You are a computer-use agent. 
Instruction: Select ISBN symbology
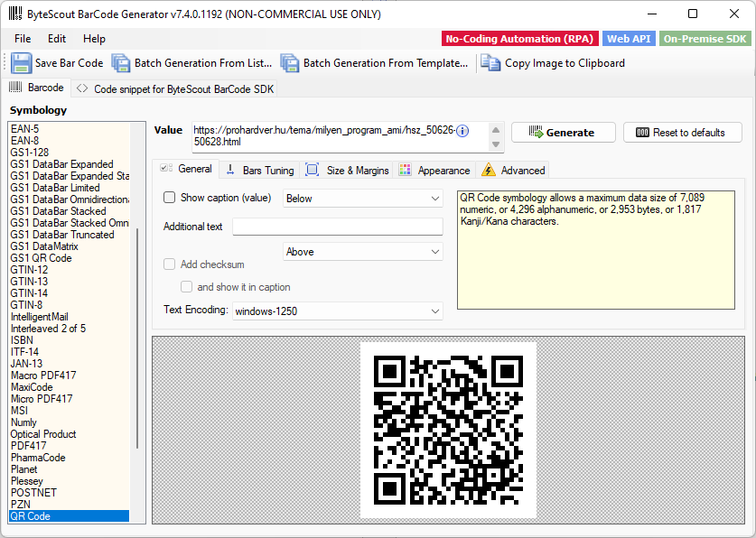pyautogui.click(x=69, y=340)
